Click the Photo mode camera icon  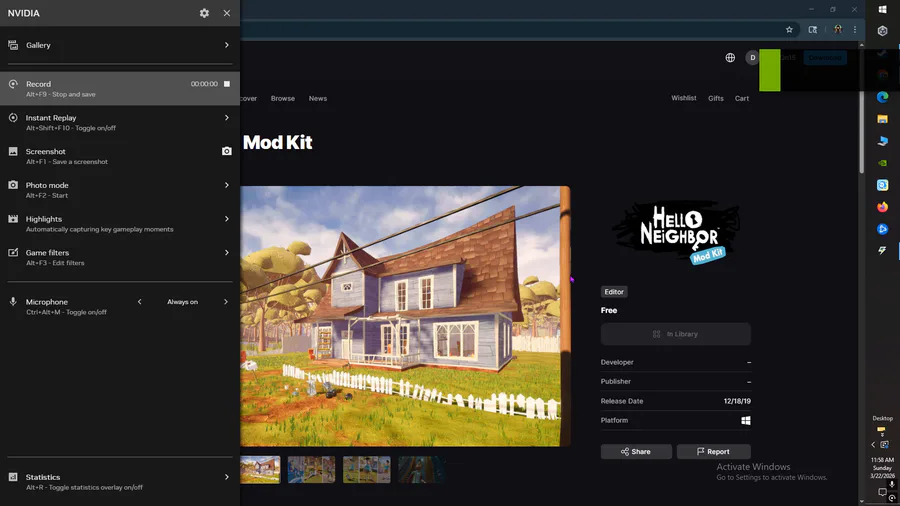(x=13, y=185)
